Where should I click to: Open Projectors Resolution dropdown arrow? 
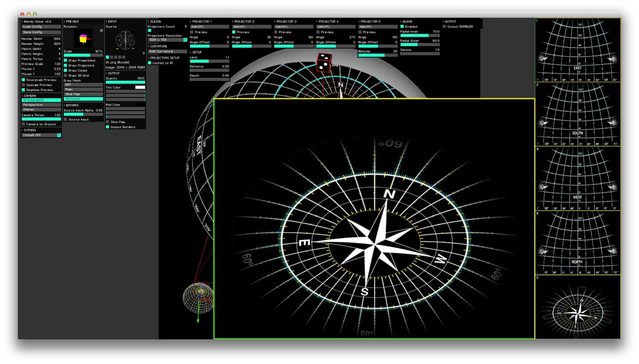[185, 40]
